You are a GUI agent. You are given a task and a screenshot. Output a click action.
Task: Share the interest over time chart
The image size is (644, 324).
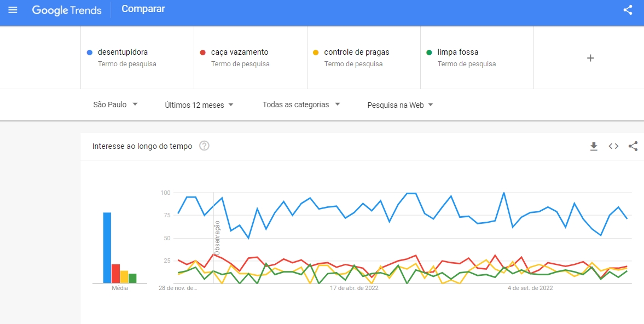[x=633, y=146]
